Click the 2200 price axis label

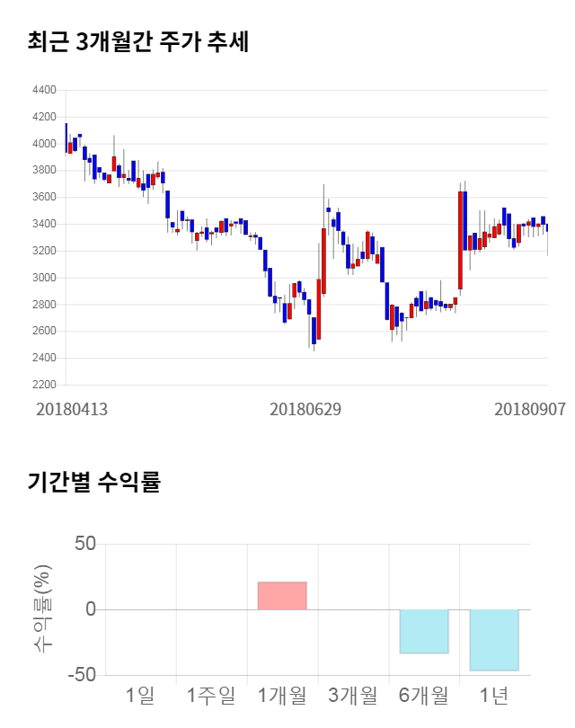click(43, 385)
